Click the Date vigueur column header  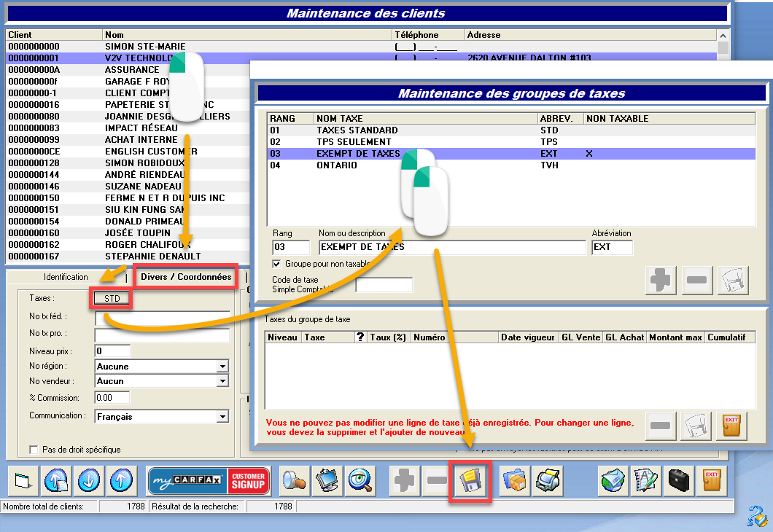point(527,337)
